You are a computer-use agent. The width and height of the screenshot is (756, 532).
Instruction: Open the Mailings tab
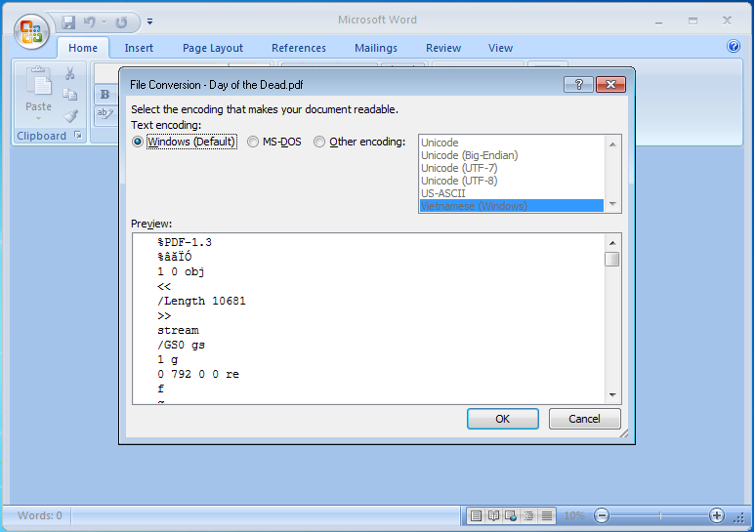point(376,48)
